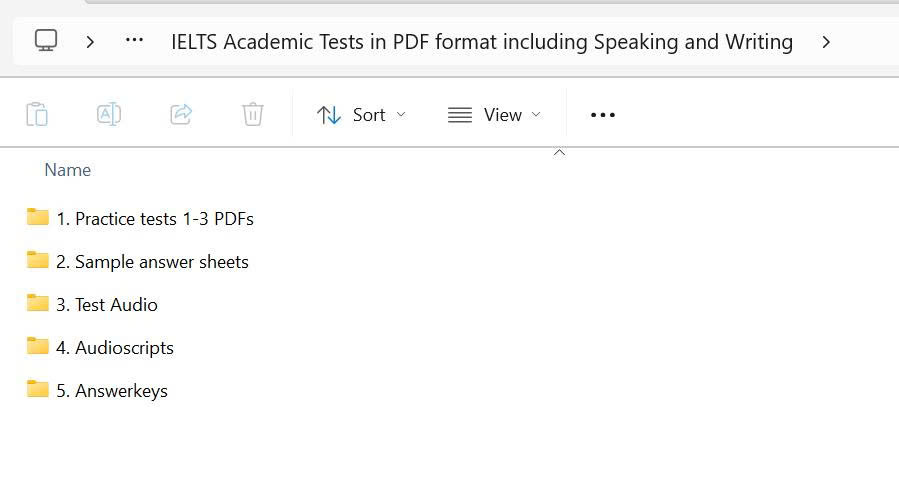899x491 pixels.
Task: Click the Rename toolbar icon
Action: click(x=109, y=115)
